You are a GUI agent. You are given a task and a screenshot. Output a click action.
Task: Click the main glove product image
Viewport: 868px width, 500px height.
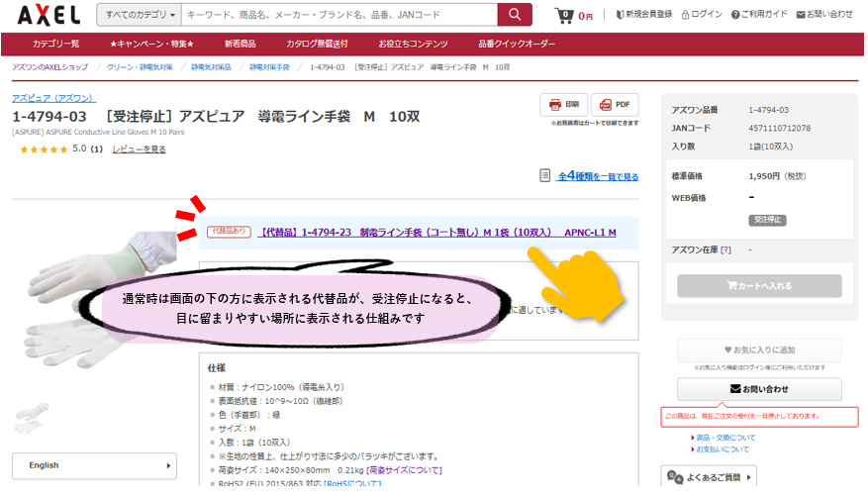pyautogui.click(x=99, y=299)
